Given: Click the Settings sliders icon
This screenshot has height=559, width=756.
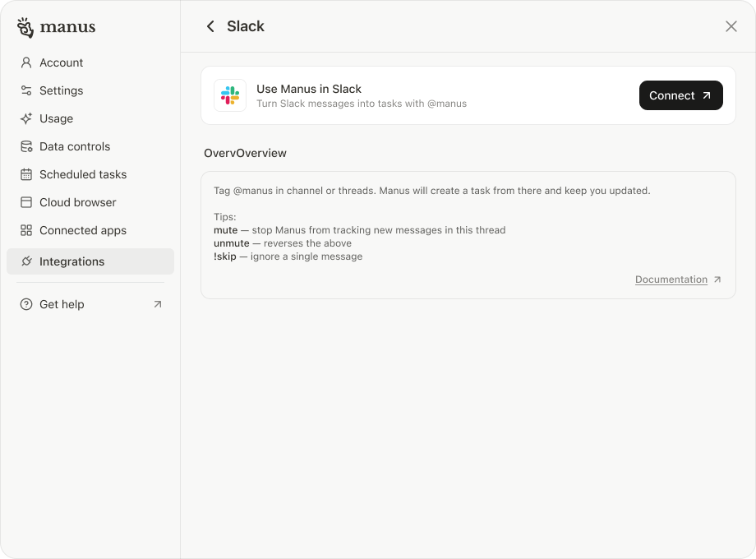Looking at the screenshot, I should [x=26, y=90].
